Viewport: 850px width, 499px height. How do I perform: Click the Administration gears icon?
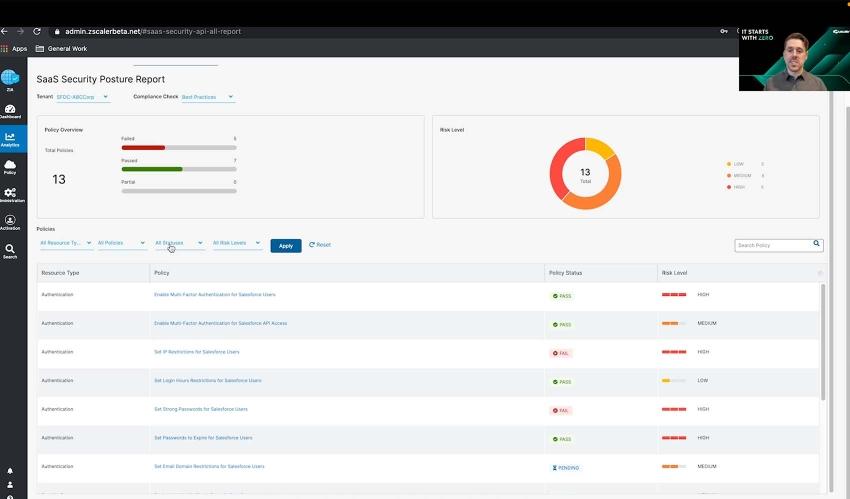tap(10, 194)
